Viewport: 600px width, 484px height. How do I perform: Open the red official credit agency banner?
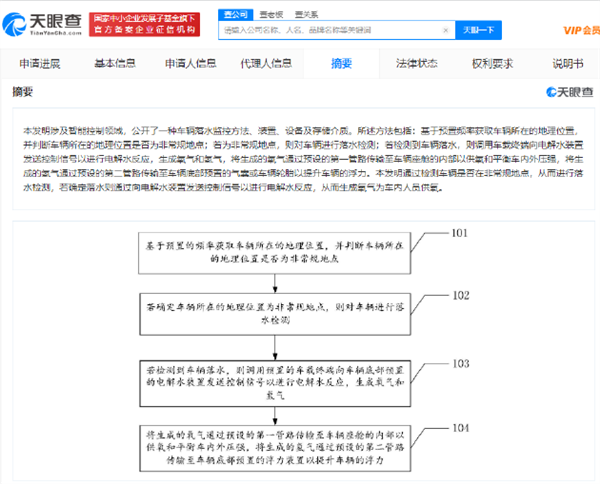pyautogui.click(x=145, y=24)
